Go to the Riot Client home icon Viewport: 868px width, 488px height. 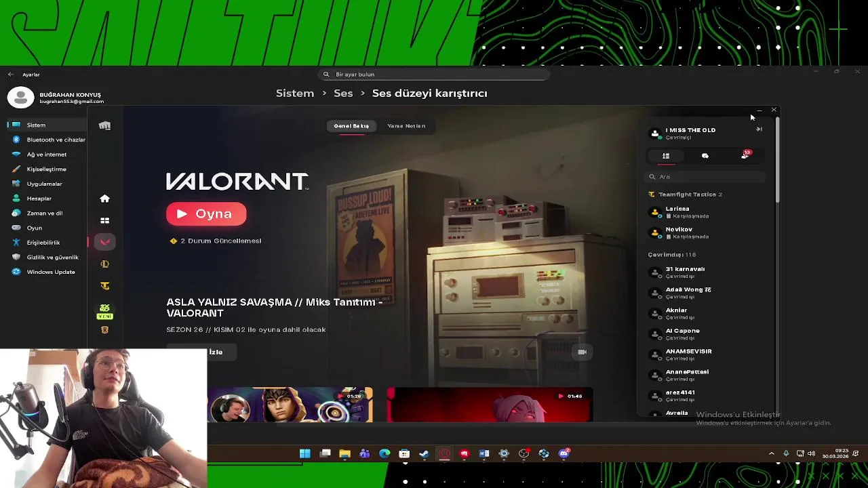click(x=104, y=199)
